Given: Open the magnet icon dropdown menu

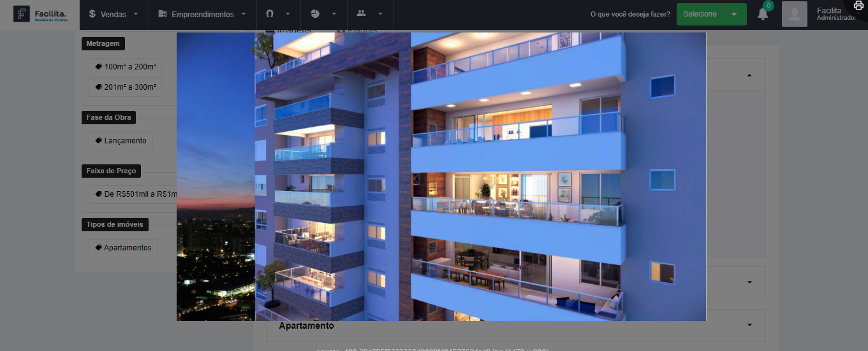Looking at the screenshot, I should click(278, 14).
